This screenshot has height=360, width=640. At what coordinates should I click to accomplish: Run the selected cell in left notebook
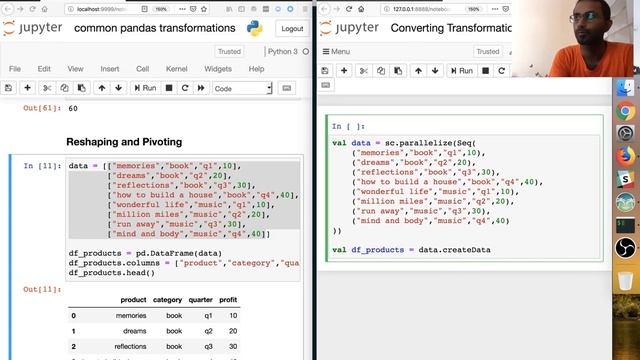[145, 88]
